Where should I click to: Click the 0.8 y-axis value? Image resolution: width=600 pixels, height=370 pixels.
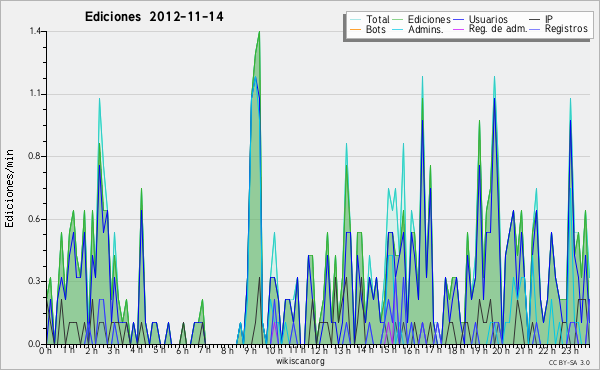pos(35,156)
